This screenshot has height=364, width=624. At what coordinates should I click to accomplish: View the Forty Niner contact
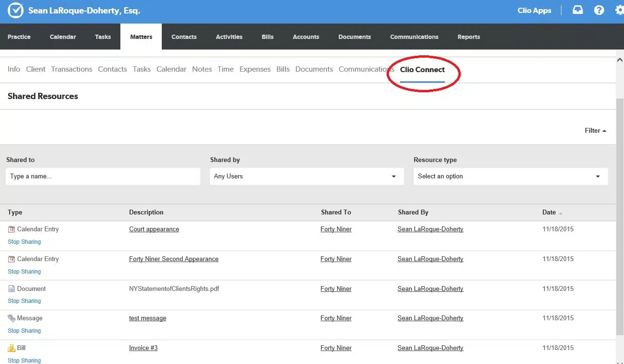pos(336,229)
